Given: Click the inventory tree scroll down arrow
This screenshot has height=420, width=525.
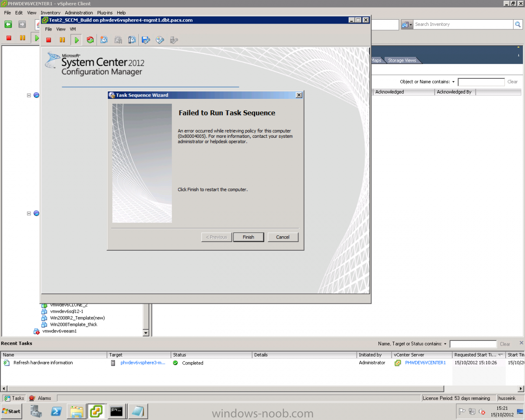Looking at the screenshot, I should pyautogui.click(x=146, y=333).
